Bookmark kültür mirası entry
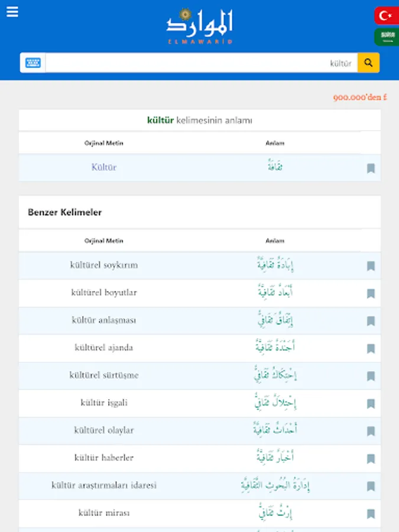The image size is (399, 532). coord(371,514)
